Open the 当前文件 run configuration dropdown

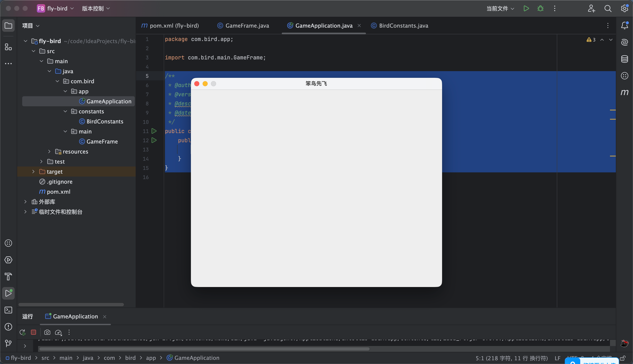pyautogui.click(x=500, y=9)
